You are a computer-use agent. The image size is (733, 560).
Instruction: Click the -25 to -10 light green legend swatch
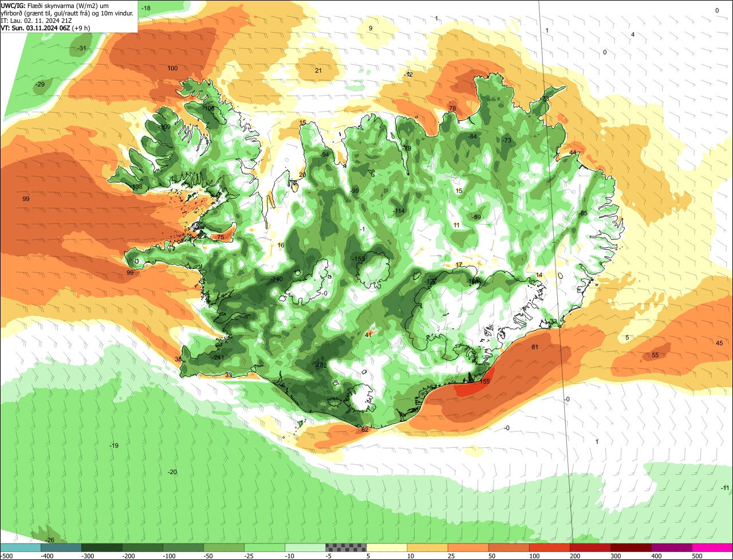point(265,547)
